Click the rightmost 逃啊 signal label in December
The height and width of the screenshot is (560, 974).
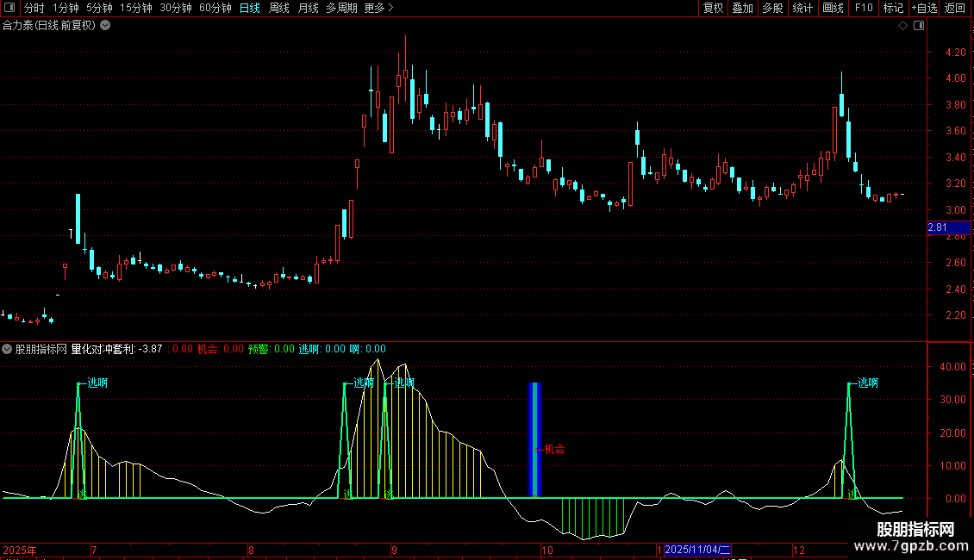[x=868, y=383]
